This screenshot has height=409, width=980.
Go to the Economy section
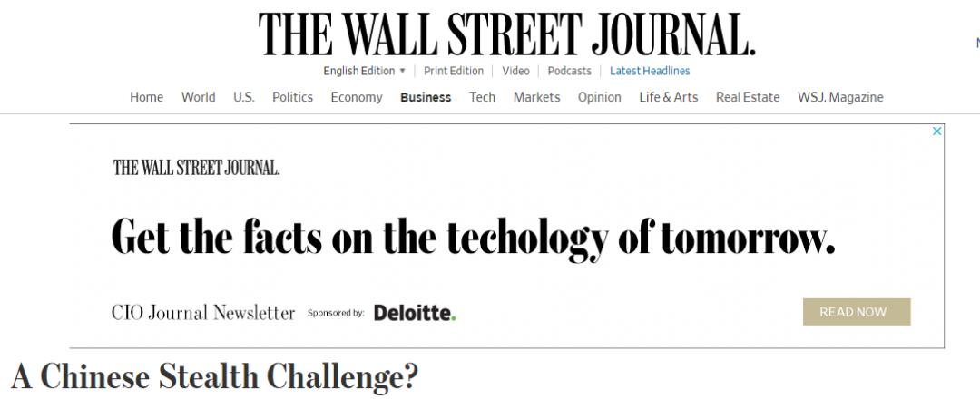coord(357,97)
